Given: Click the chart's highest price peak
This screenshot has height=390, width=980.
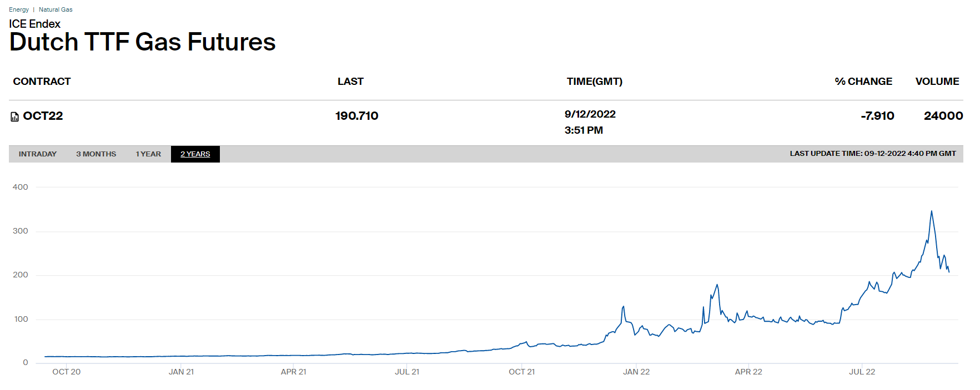Looking at the screenshot, I should pos(931,211).
